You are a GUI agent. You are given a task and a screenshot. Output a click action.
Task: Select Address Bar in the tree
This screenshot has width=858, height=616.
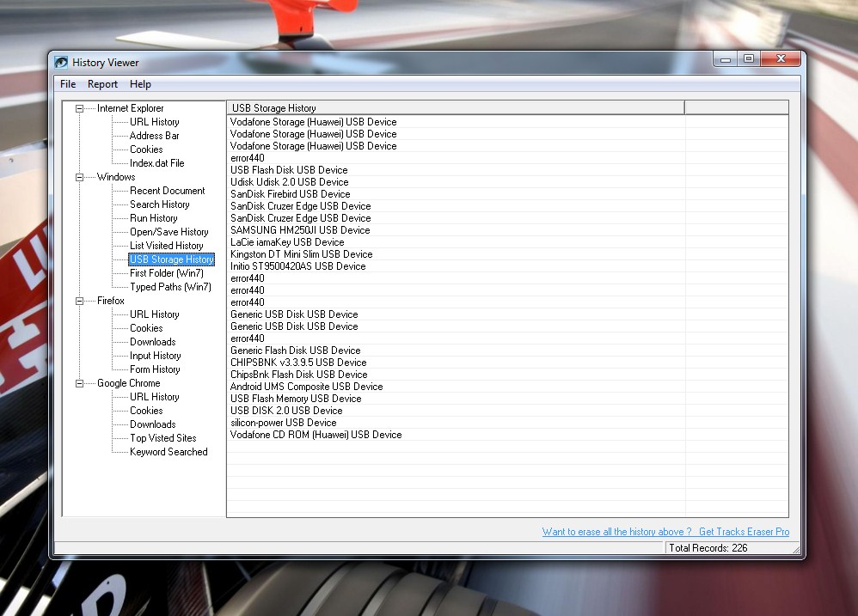tap(154, 136)
